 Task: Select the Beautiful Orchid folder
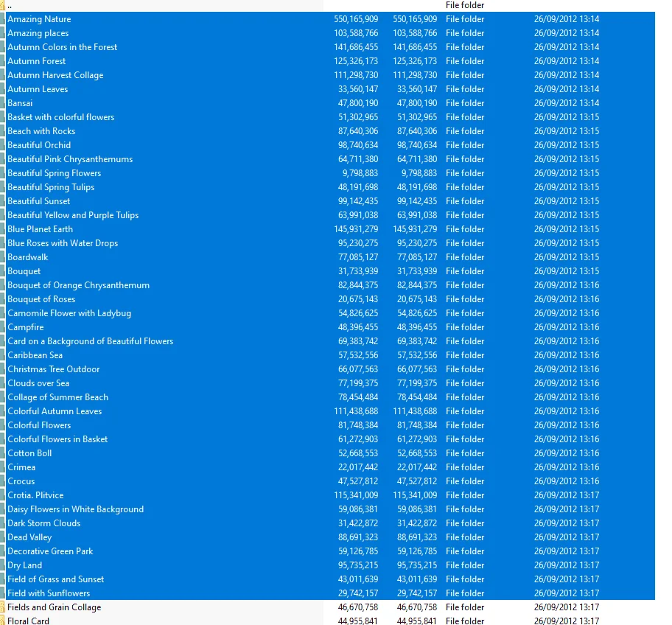pyautogui.click(x=39, y=145)
